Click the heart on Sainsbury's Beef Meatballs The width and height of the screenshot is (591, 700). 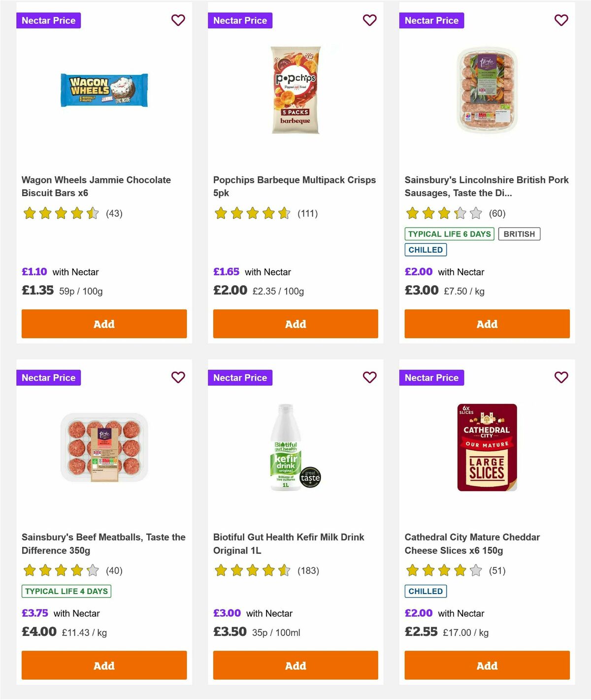[x=178, y=377]
